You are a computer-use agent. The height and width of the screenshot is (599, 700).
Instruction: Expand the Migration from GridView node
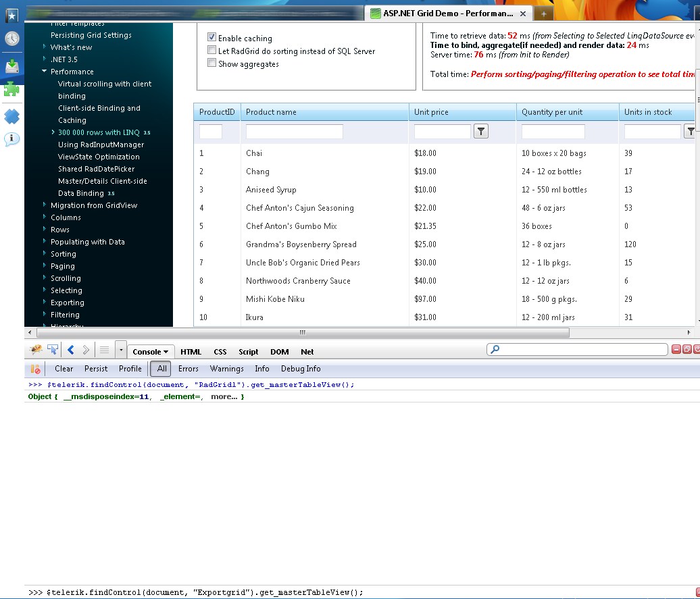coord(44,205)
